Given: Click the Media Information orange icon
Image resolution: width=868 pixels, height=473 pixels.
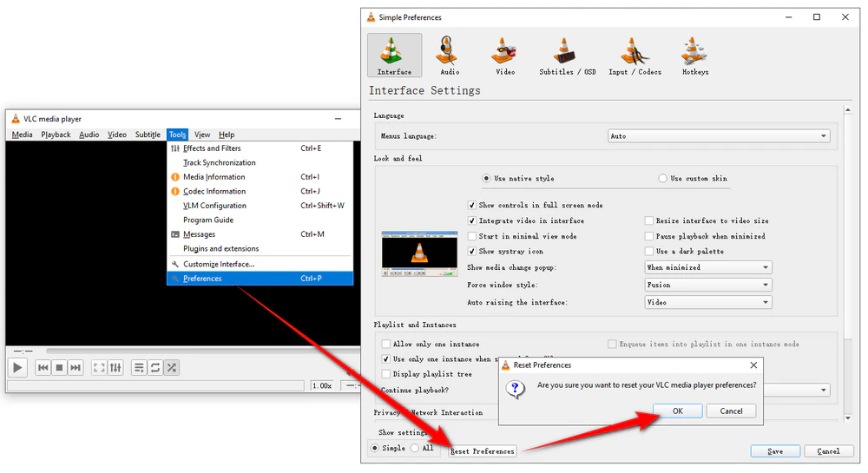Looking at the screenshot, I should (x=175, y=177).
